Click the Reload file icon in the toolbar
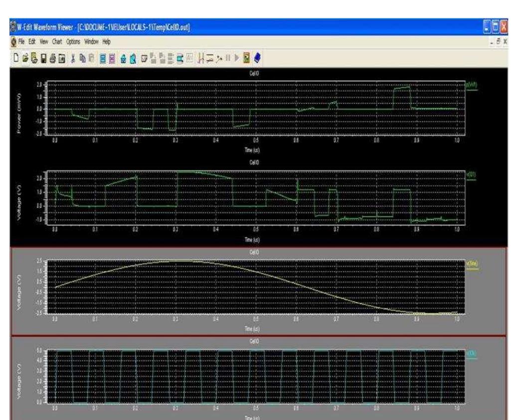511x420 pixels. (x=34, y=58)
